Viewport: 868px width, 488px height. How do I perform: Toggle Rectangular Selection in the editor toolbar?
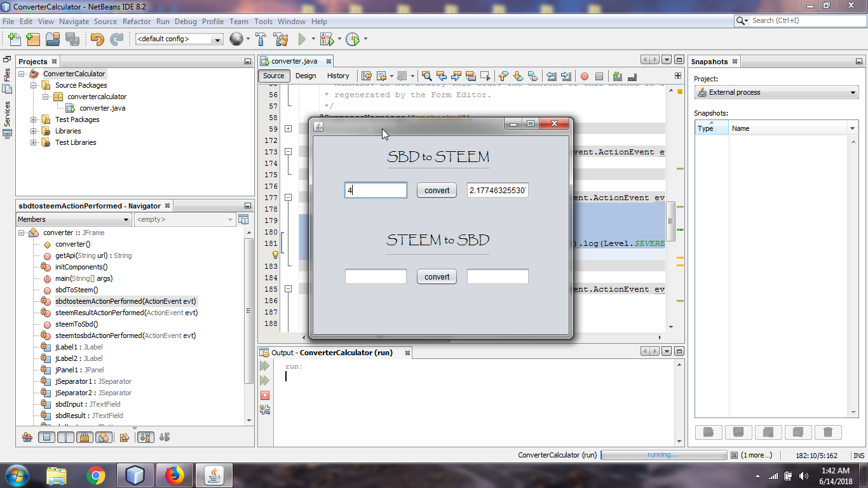click(x=485, y=76)
